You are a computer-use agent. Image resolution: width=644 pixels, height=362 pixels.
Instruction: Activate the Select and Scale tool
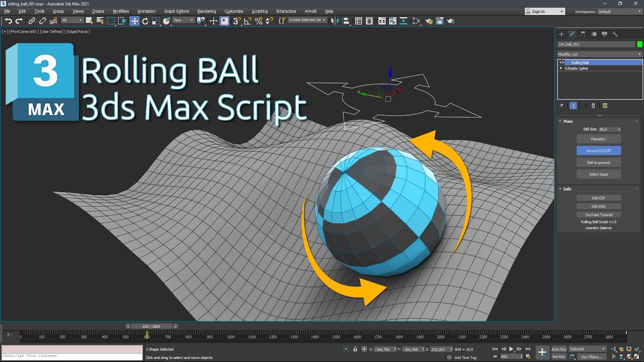(156, 21)
